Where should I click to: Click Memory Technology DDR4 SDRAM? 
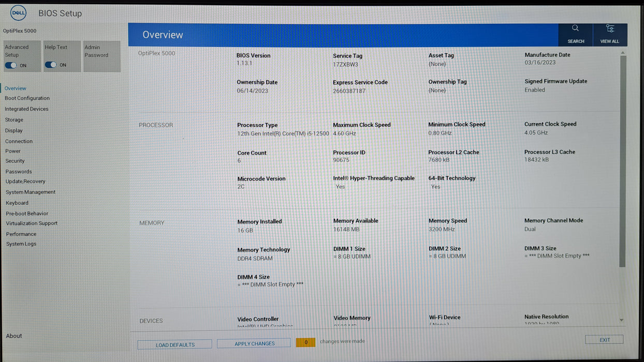click(x=255, y=259)
